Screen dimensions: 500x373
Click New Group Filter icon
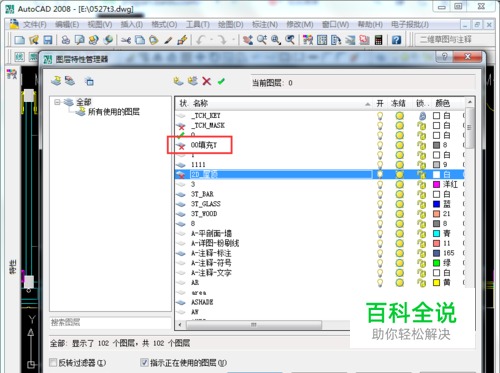(70, 81)
